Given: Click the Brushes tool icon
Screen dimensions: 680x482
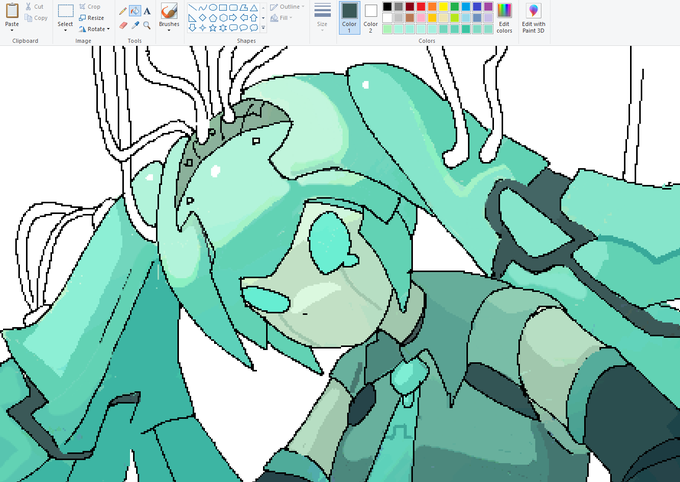Looking at the screenshot, I should point(169,11).
